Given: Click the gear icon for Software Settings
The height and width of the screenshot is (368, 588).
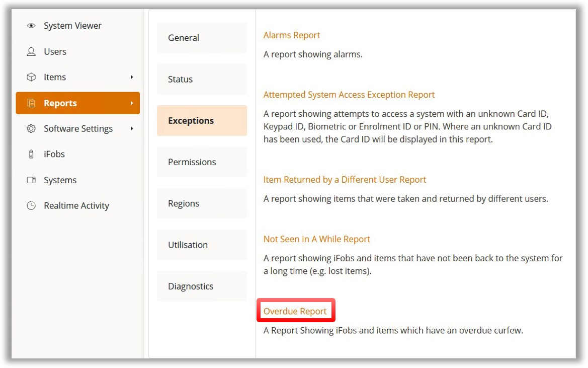Looking at the screenshot, I should [31, 129].
